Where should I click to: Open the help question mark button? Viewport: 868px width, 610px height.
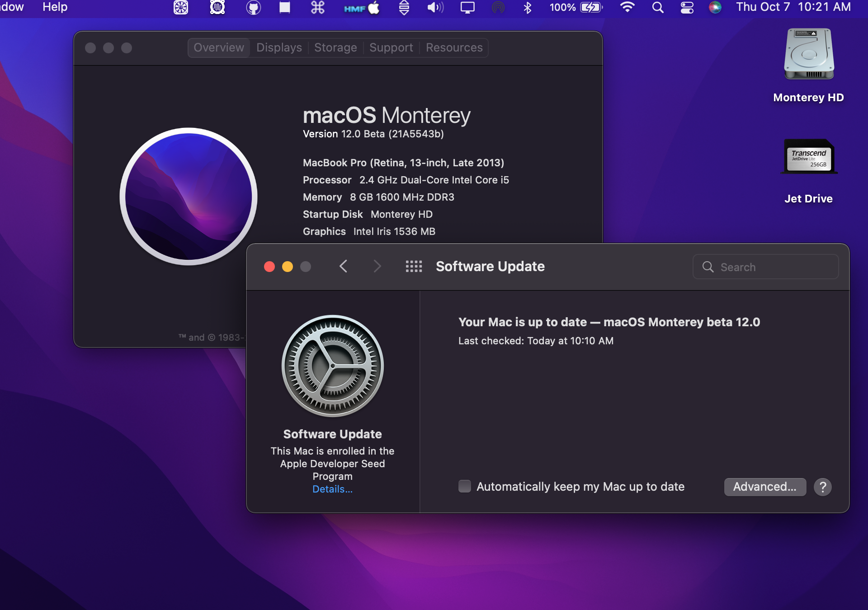tap(823, 487)
